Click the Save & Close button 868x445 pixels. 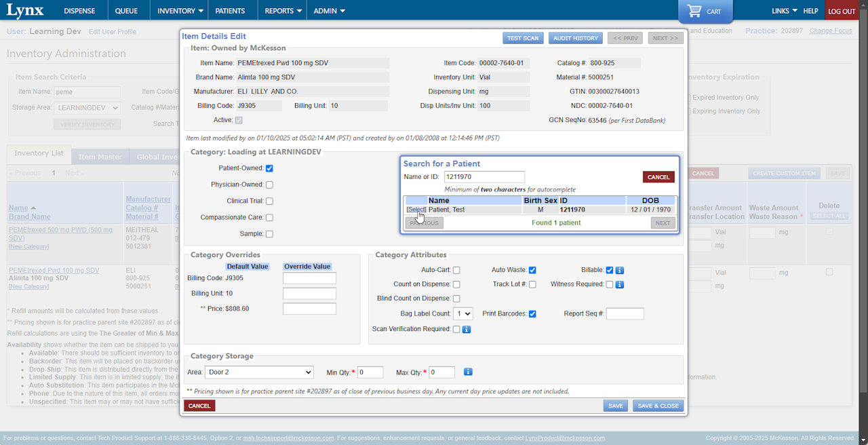(658, 406)
